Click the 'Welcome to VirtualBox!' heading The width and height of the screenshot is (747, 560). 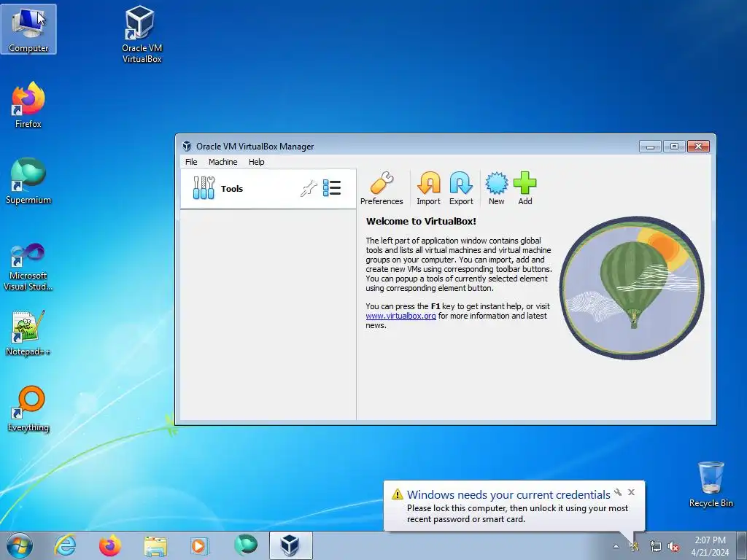421,221
